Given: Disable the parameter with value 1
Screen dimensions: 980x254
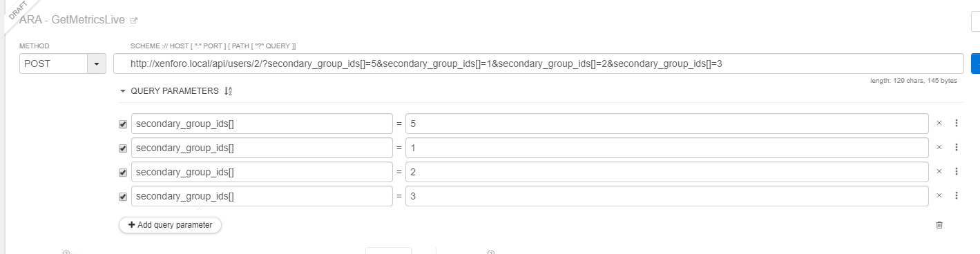Looking at the screenshot, I should click(123, 148).
